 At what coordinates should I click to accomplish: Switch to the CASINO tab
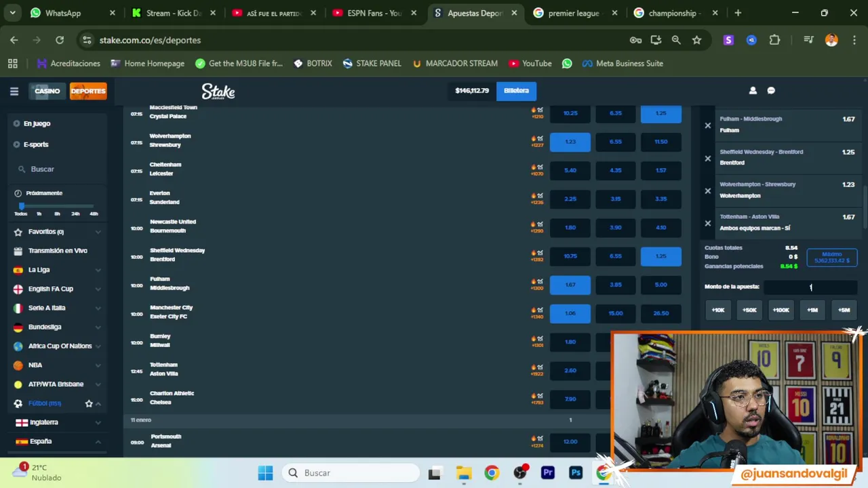click(x=47, y=91)
